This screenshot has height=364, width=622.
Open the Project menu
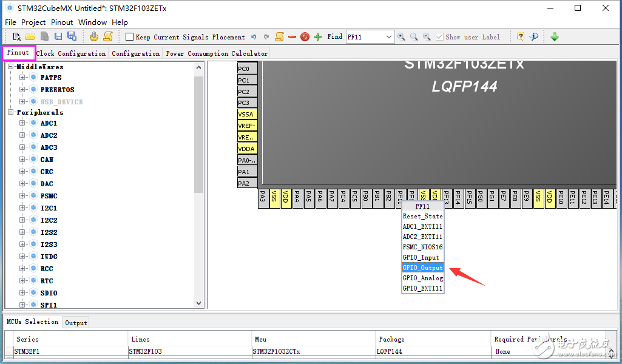(33, 22)
